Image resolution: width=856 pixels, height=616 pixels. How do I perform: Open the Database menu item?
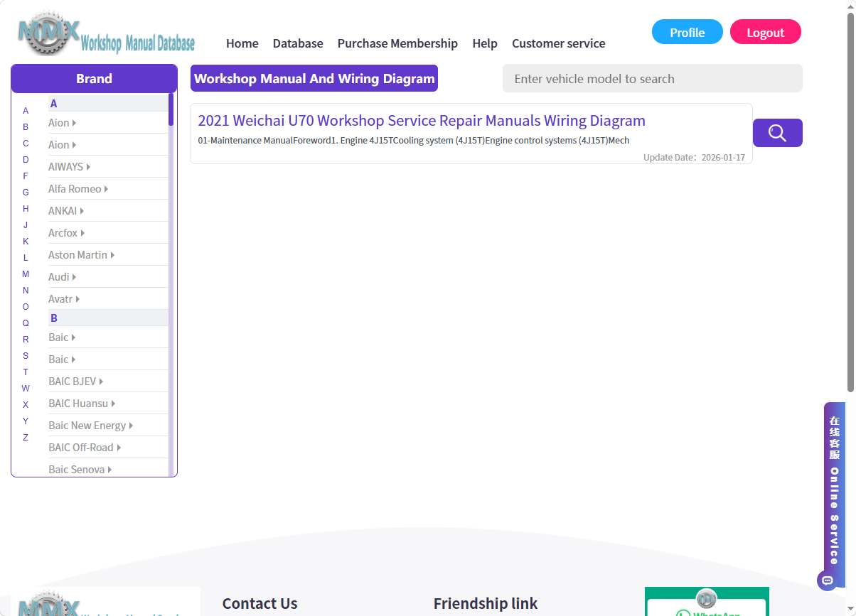[x=298, y=43]
